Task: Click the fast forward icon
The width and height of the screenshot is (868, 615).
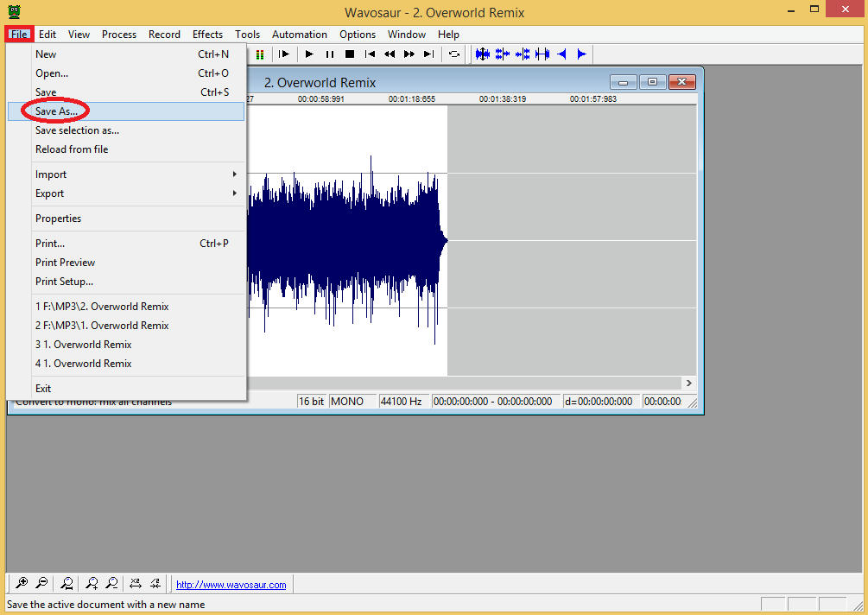Action: point(409,54)
